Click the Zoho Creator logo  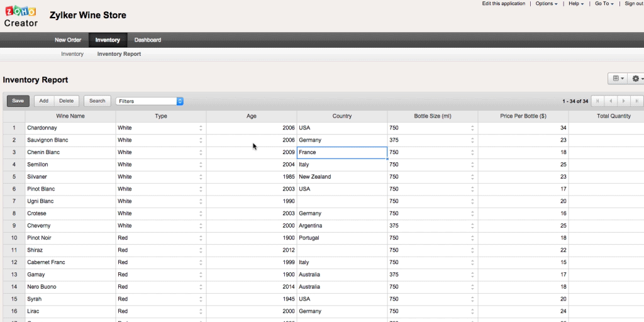21,16
